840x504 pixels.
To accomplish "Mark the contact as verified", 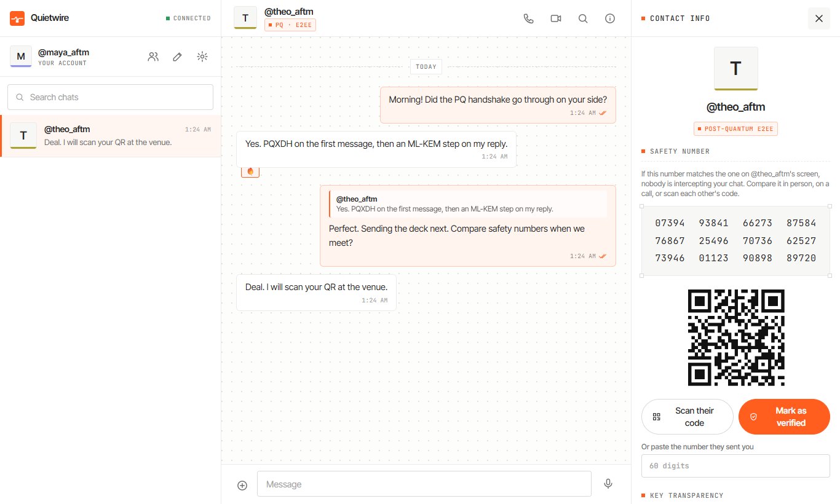I will pos(784,417).
